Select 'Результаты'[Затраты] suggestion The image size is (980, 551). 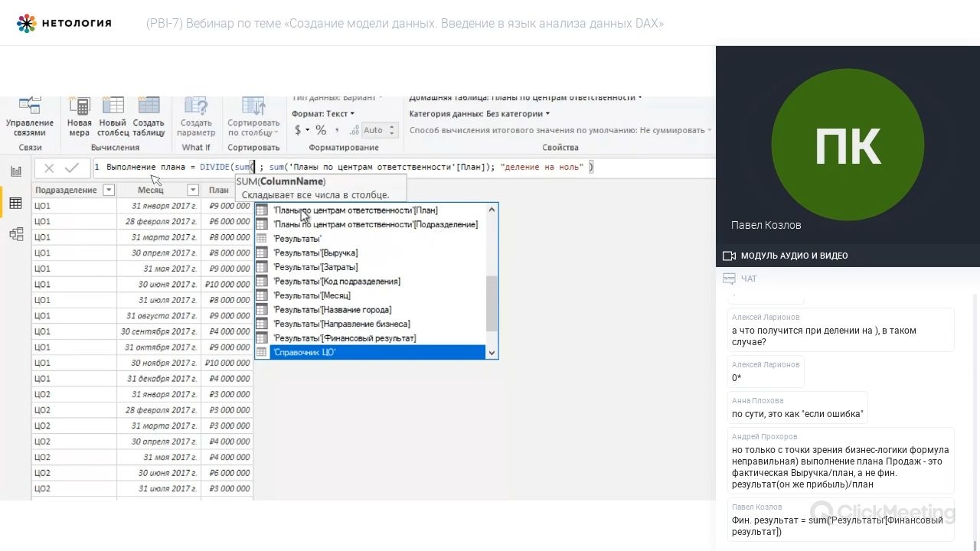371,267
